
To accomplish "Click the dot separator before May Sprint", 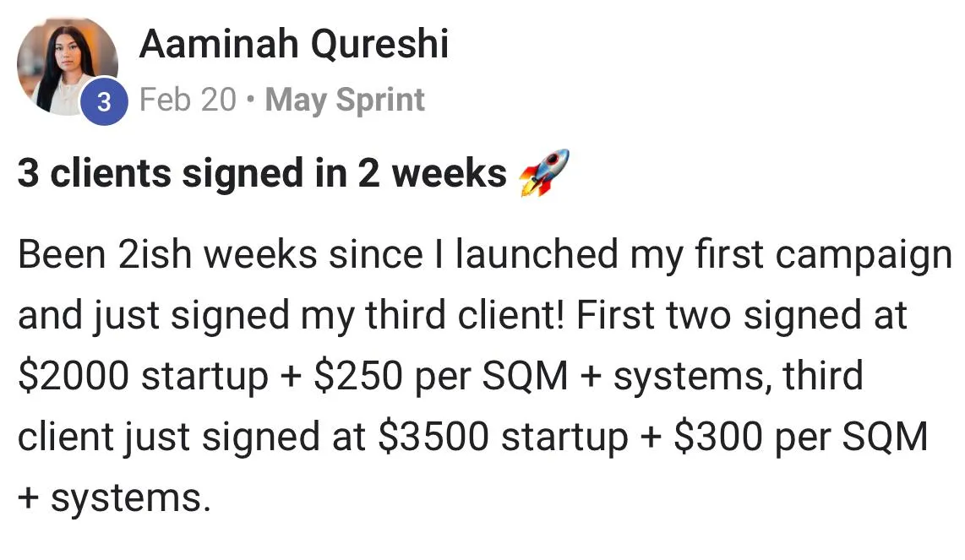I will pyautogui.click(x=250, y=101).
